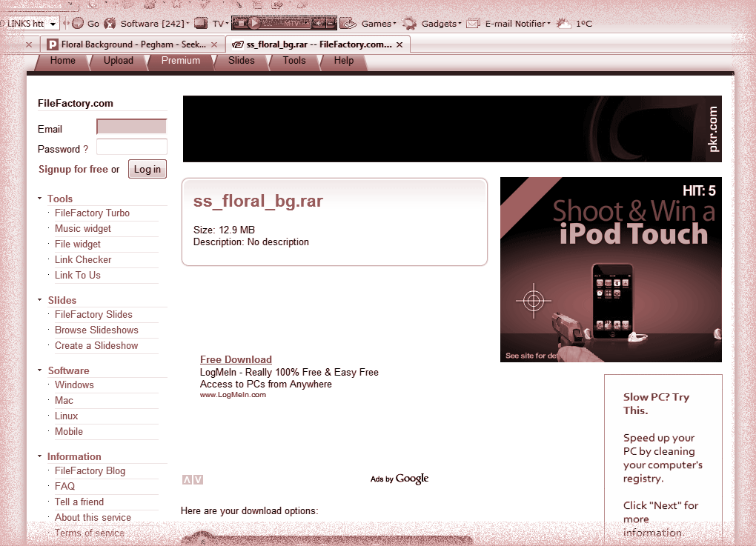Click the next ad arrow icon
The height and width of the screenshot is (546, 756).
pos(198,480)
